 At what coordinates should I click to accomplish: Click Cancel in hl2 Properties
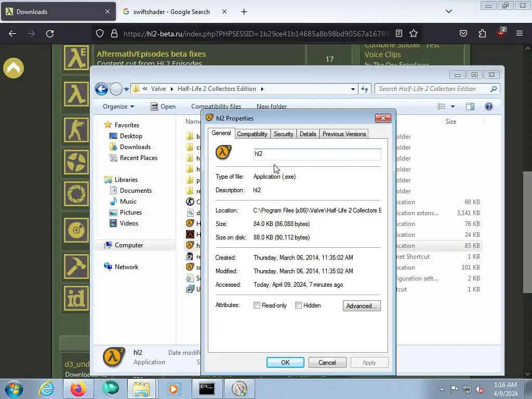pyautogui.click(x=327, y=362)
